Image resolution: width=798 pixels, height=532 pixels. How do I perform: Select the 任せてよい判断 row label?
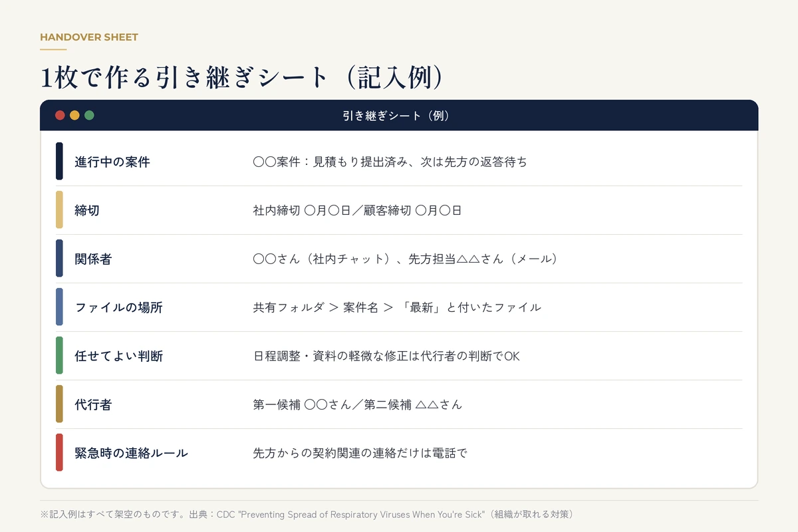[118, 356]
